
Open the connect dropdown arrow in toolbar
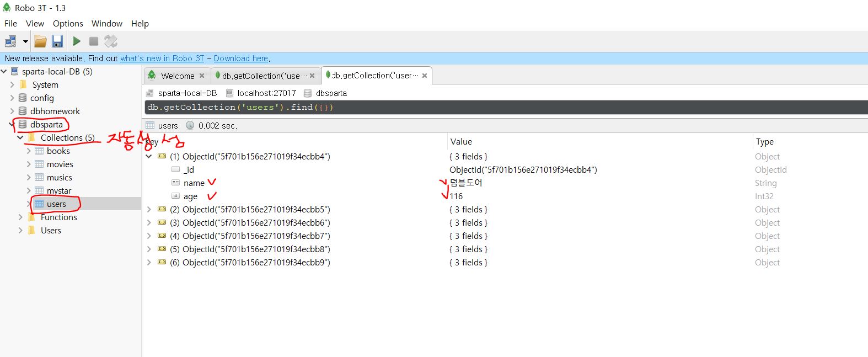[x=25, y=41]
